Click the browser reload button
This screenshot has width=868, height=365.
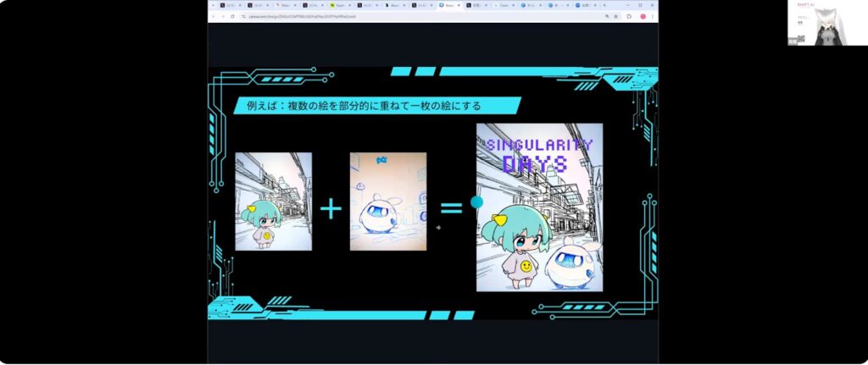point(232,16)
